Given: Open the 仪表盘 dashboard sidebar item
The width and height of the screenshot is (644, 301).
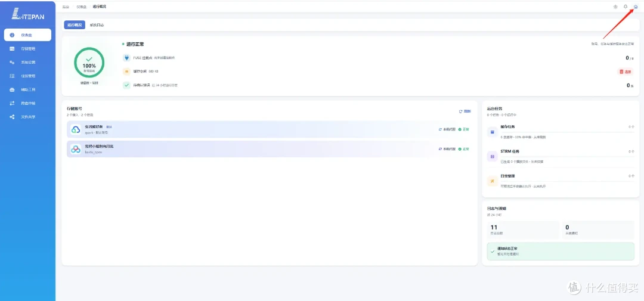Looking at the screenshot, I should click(27, 35).
